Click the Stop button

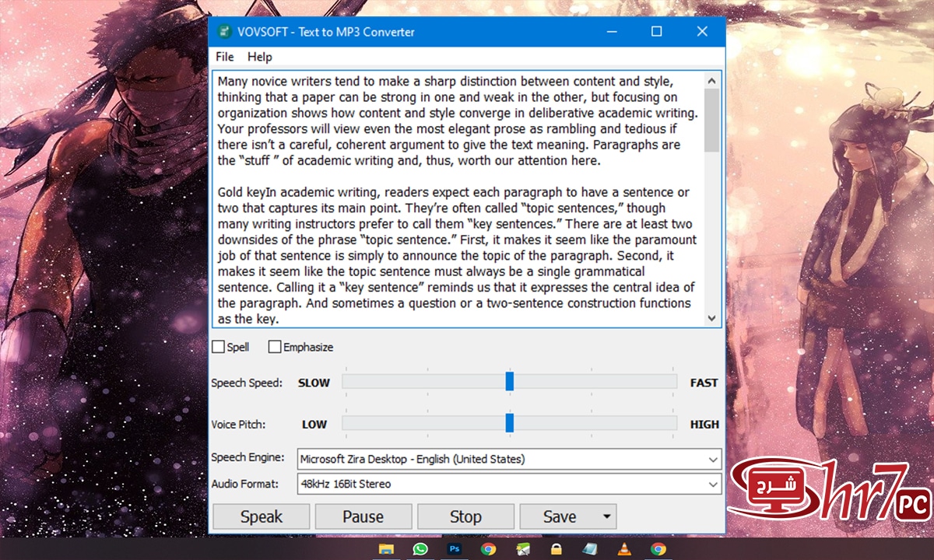click(465, 516)
